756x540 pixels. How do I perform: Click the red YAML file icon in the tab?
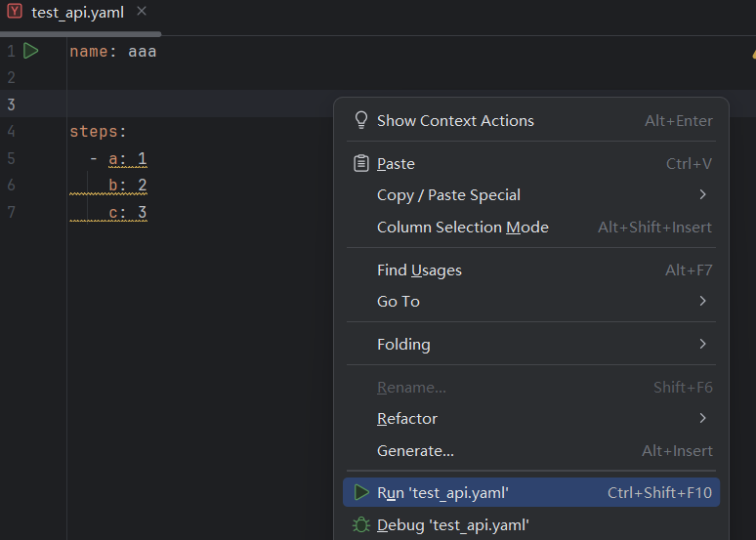point(16,13)
